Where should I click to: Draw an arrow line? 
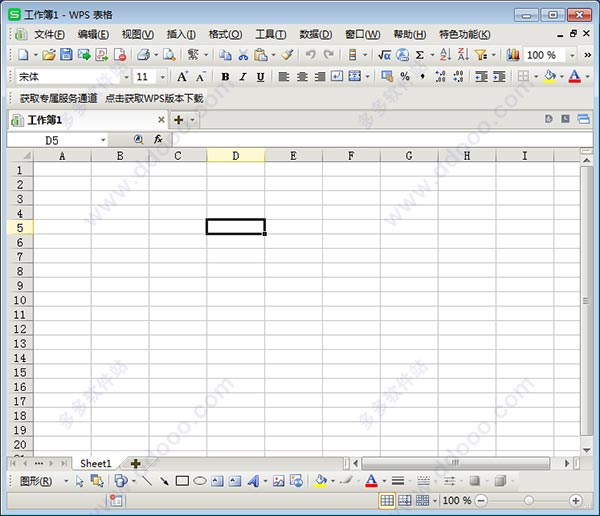click(165, 481)
